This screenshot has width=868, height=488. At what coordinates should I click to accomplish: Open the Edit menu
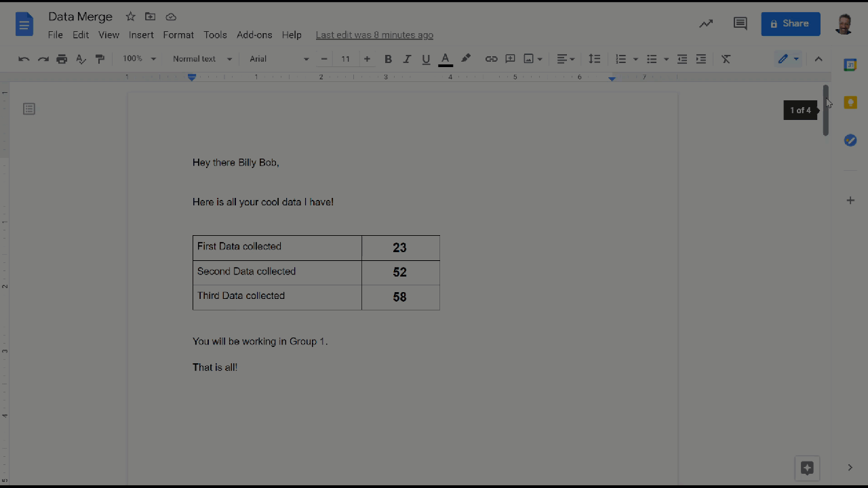(81, 35)
